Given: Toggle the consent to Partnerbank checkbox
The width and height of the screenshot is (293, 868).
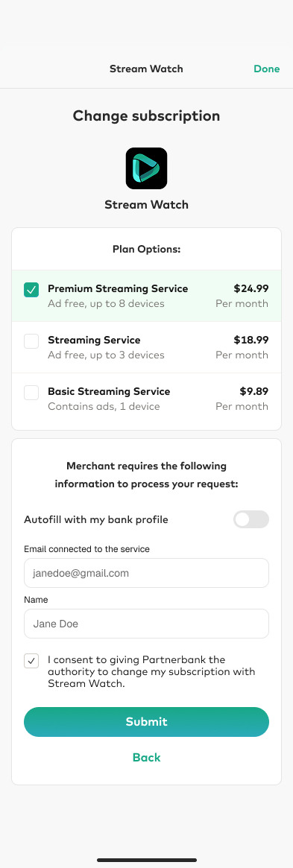Looking at the screenshot, I should 31,660.
